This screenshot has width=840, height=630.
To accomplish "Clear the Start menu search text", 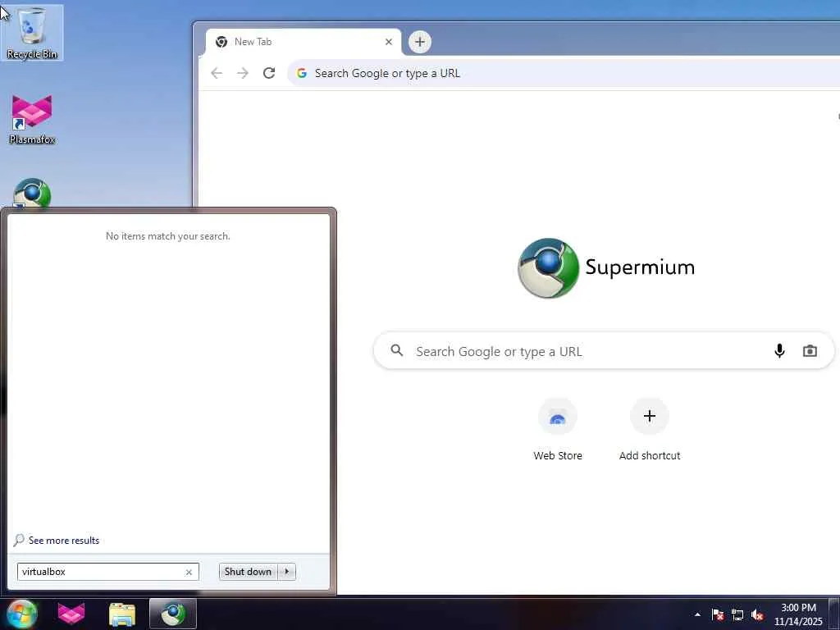I will [x=189, y=572].
